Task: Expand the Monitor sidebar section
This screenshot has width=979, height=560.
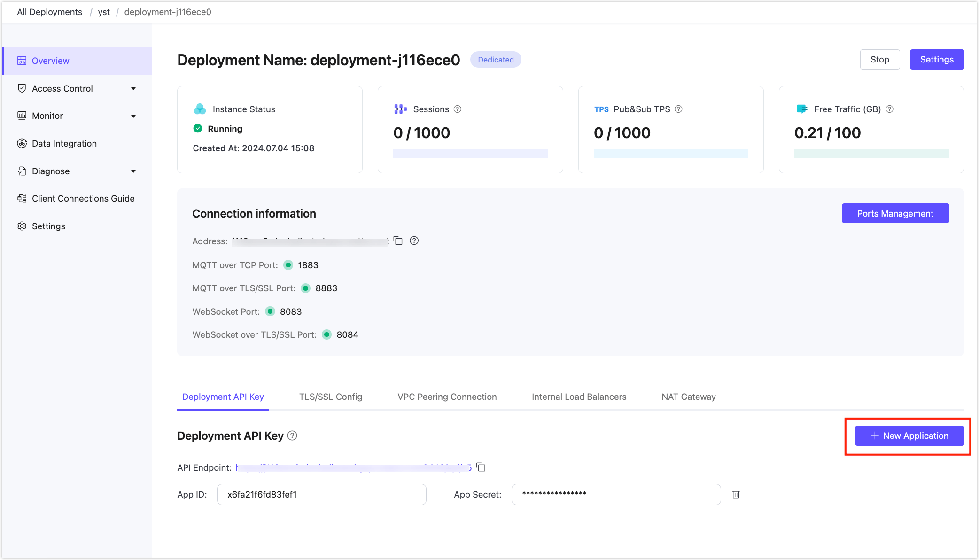Action: tap(133, 116)
